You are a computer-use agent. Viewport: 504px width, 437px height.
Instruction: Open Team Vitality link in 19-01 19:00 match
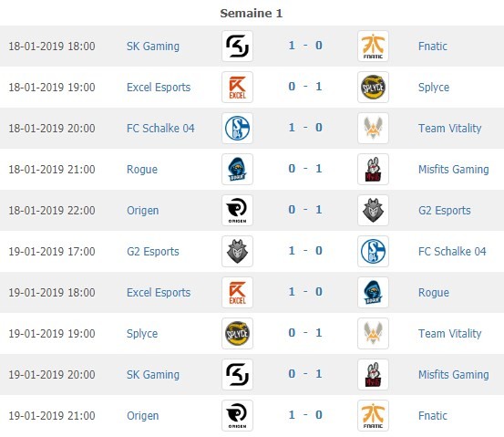[449, 334]
